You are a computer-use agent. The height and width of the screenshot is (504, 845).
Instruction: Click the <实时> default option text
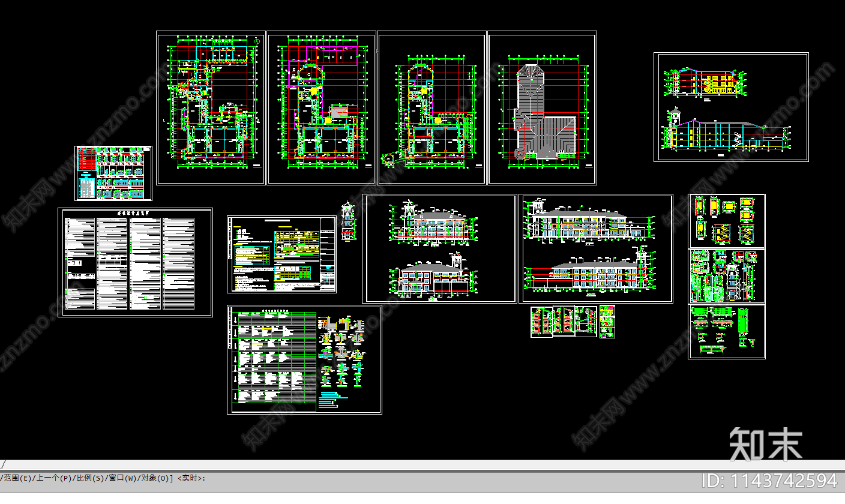[x=189, y=478]
